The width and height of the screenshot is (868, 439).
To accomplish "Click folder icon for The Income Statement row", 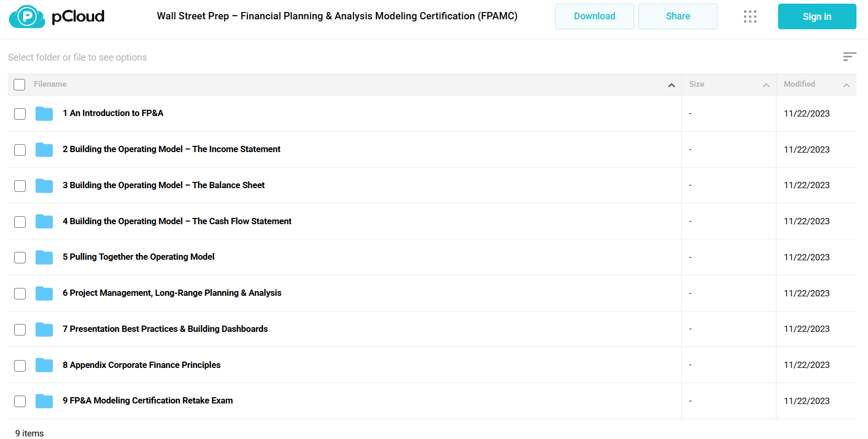I will point(44,149).
